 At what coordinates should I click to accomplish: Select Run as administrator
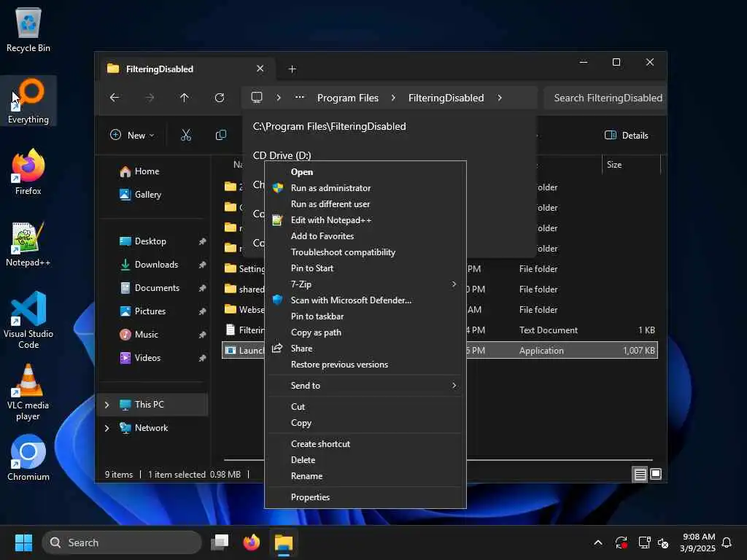365,188
